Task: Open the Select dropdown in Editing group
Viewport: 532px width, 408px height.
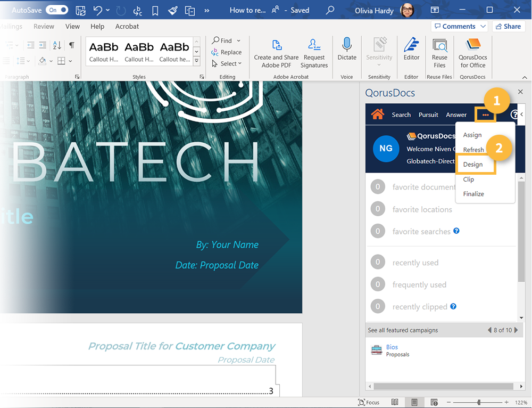Action: [227, 63]
